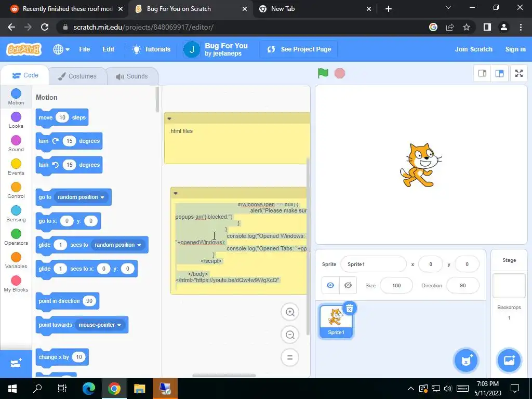This screenshot has width=532, height=399.
Task: Click the sprite x position field
Action: tap(431, 264)
